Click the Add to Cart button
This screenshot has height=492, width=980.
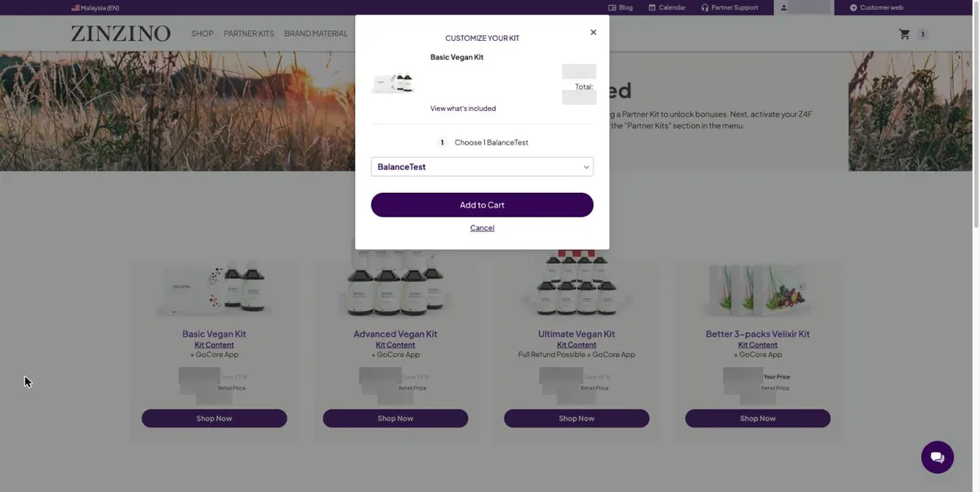coord(482,205)
